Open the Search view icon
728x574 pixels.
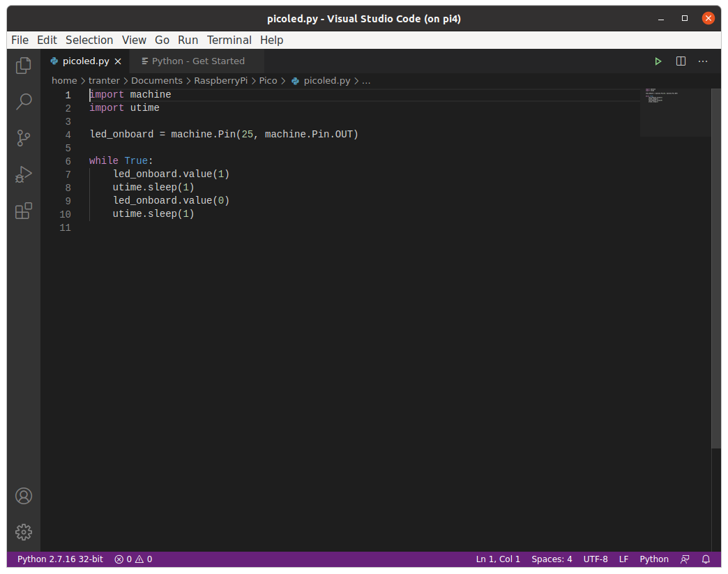tap(24, 102)
